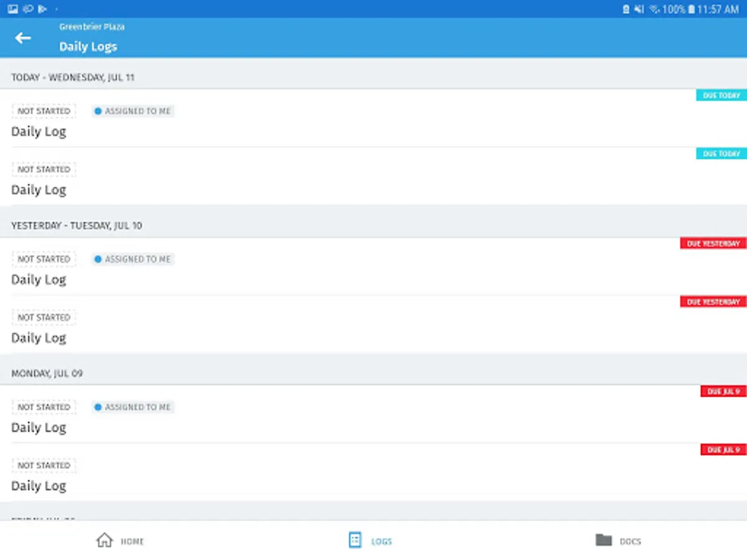Tap the muted sound status icon

pos(639,9)
